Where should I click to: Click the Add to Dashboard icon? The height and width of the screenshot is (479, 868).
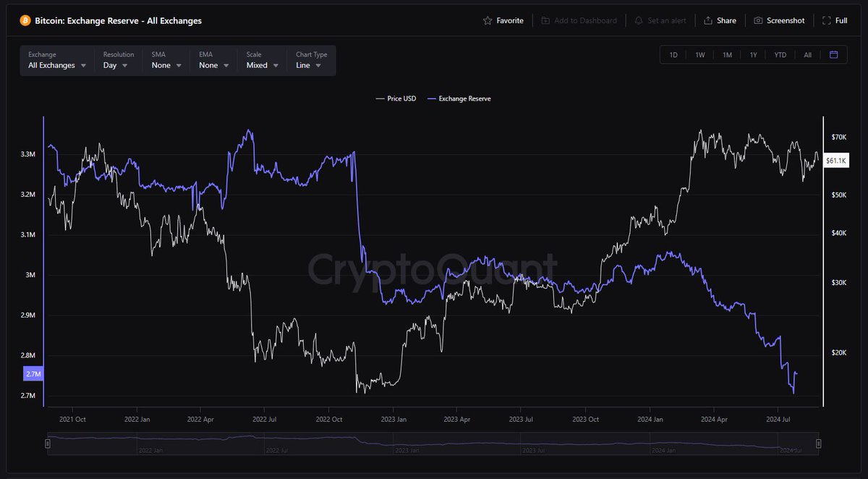click(545, 21)
